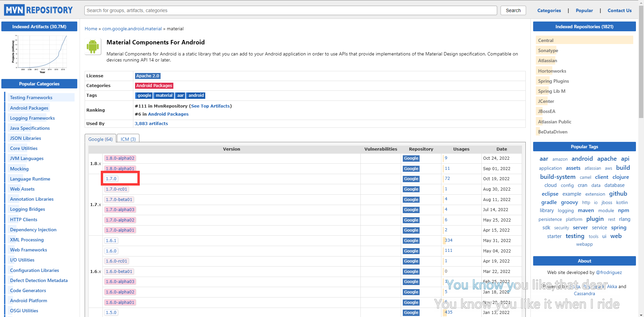
Task: Click Google repository badge for 1.6.1
Action: (411, 241)
